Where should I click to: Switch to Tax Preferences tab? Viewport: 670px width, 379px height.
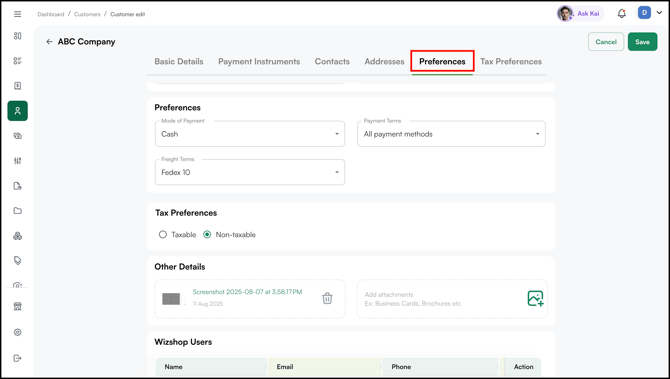(x=511, y=62)
